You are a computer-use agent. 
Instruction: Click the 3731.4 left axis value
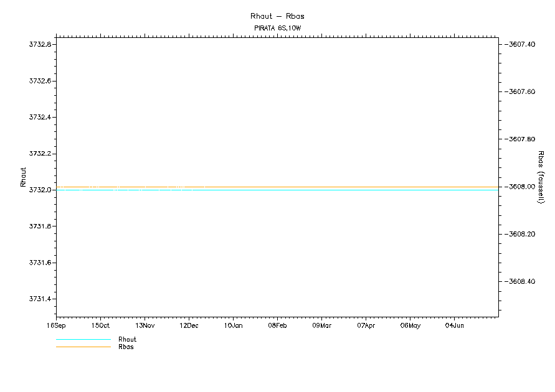(40, 299)
